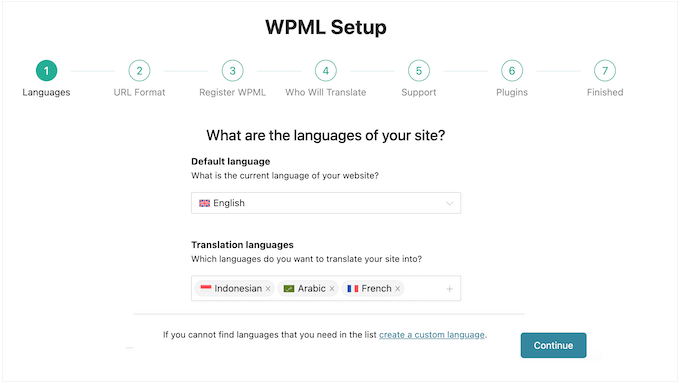The width and height of the screenshot is (680, 384).
Task: Click the Default language label
Action: [231, 161]
